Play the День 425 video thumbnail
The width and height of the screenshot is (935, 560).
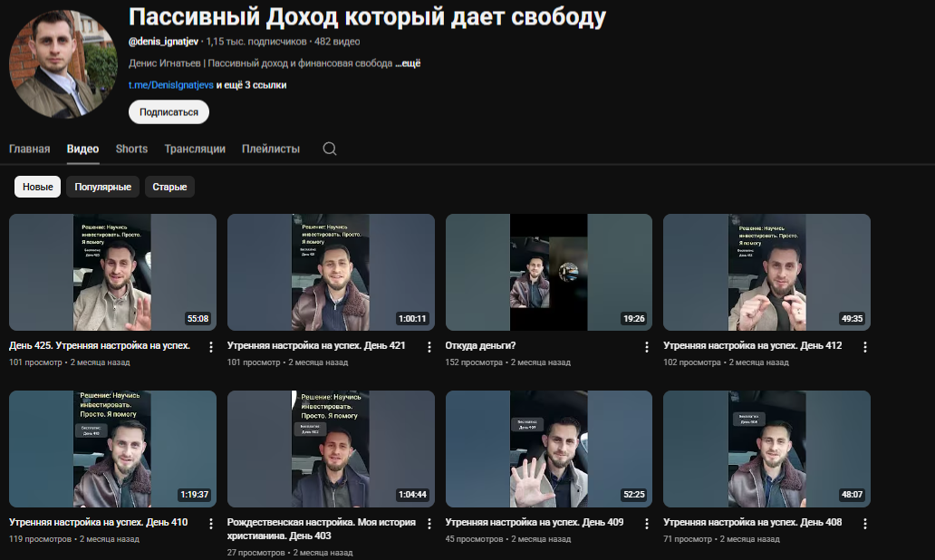(112, 272)
